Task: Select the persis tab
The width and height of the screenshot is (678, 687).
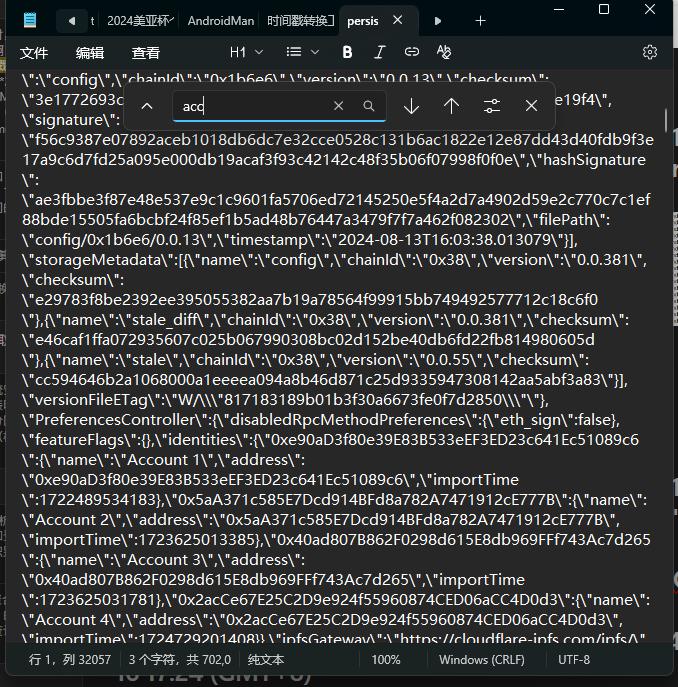Action: pos(362,21)
